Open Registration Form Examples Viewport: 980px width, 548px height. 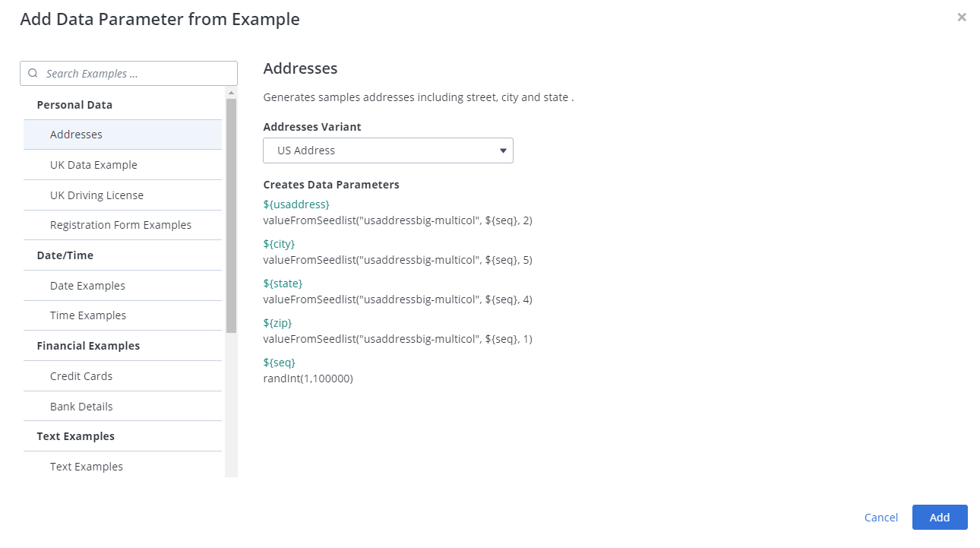(x=122, y=225)
